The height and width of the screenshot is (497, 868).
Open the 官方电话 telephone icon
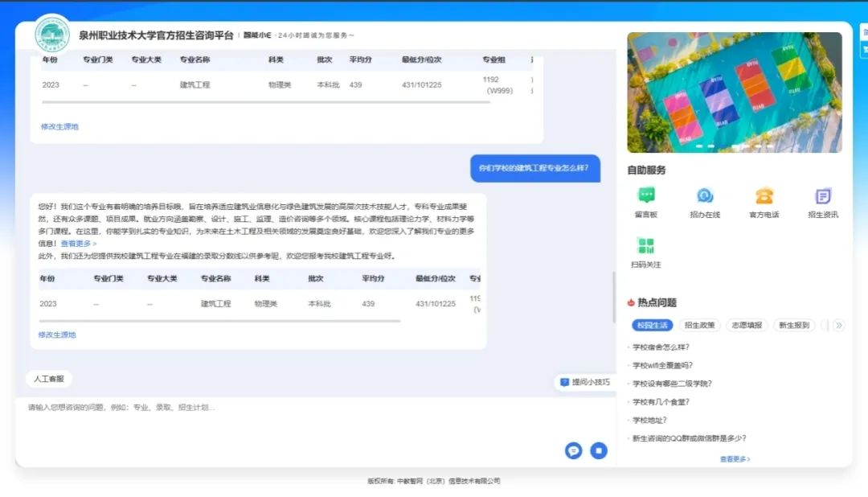[x=764, y=195]
